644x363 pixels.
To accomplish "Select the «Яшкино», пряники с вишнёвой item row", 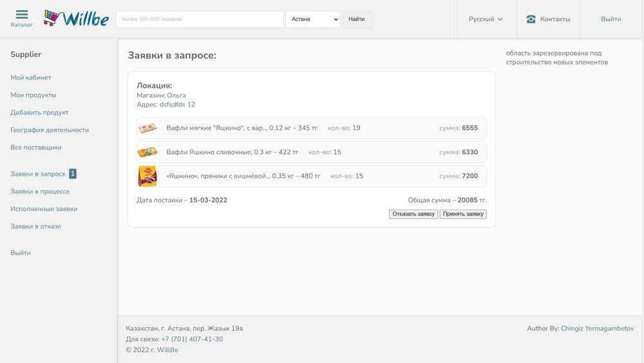I will click(312, 176).
